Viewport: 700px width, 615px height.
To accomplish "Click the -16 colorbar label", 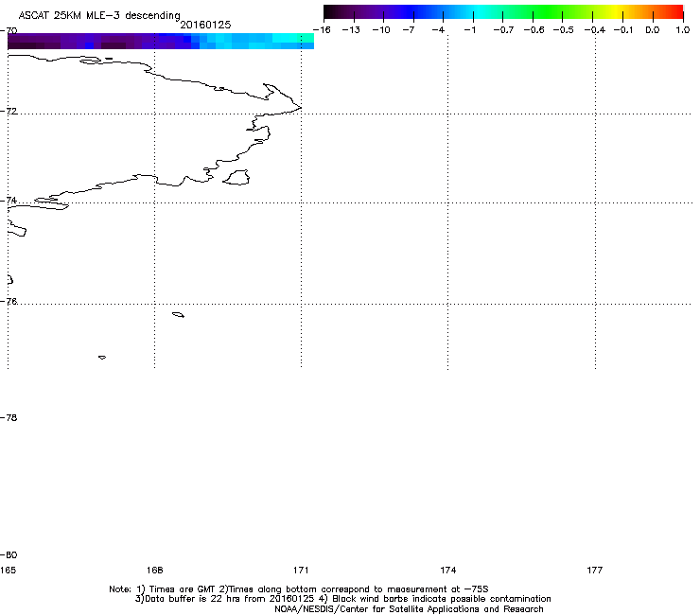I will (x=322, y=30).
